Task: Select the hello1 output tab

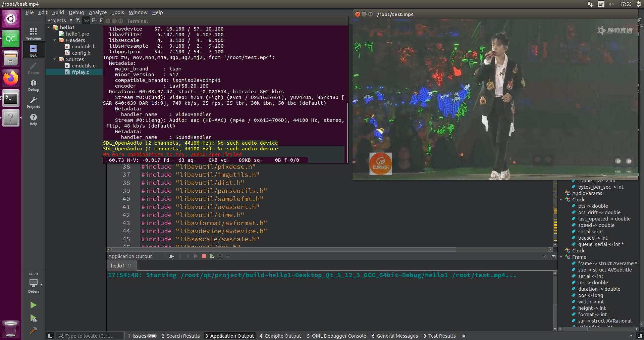Action: (117, 265)
